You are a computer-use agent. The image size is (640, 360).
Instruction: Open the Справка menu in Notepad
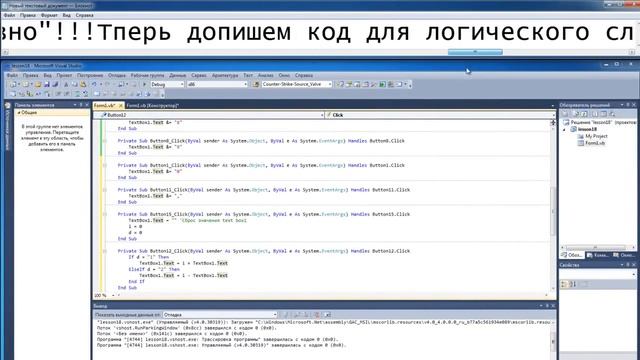(84, 16)
